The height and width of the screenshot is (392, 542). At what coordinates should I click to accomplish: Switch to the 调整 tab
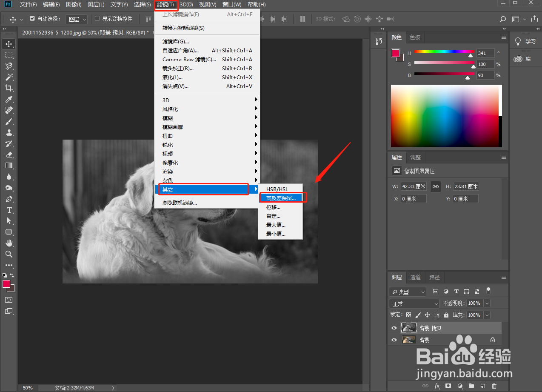click(x=415, y=157)
